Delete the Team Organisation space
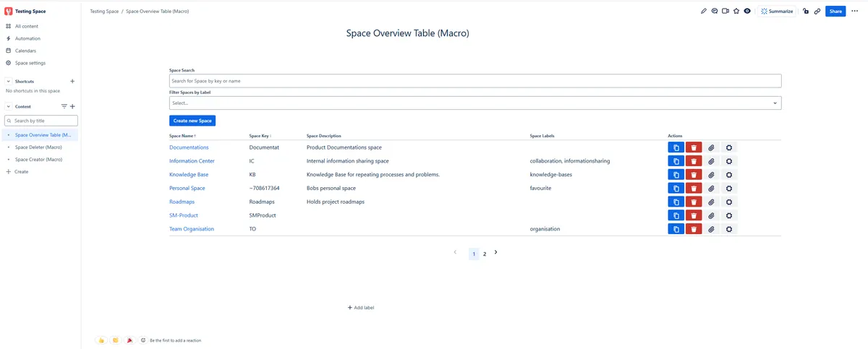Image resolution: width=868 pixels, height=349 pixels. pos(694,229)
